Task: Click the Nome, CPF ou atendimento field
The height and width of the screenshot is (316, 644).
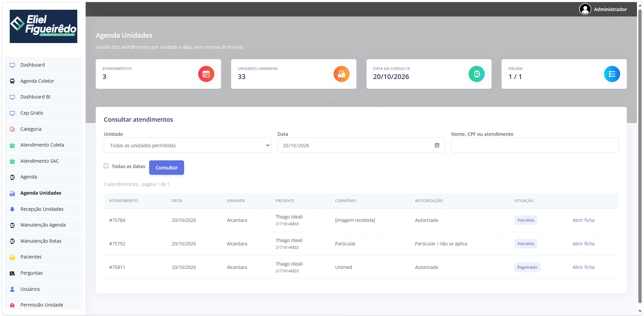Action: [x=535, y=145]
